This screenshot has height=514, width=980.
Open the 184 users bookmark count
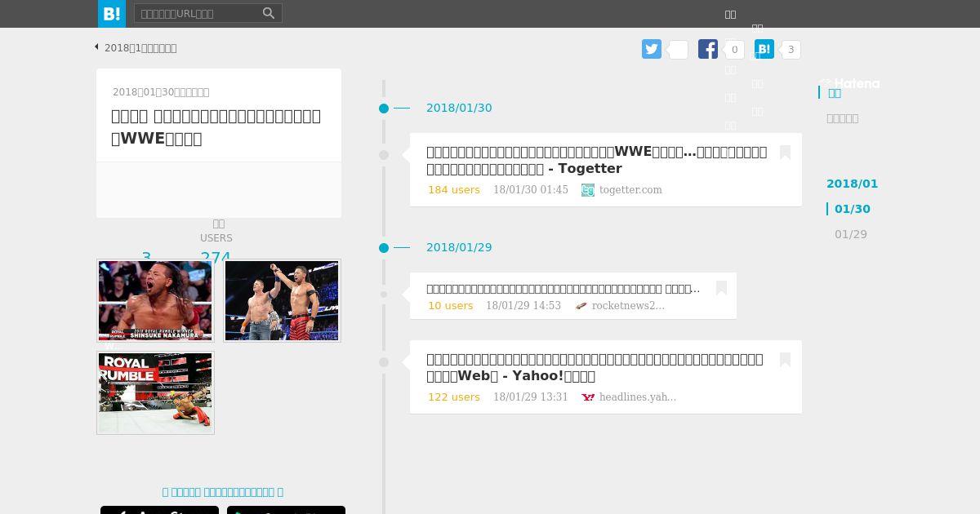point(454,190)
